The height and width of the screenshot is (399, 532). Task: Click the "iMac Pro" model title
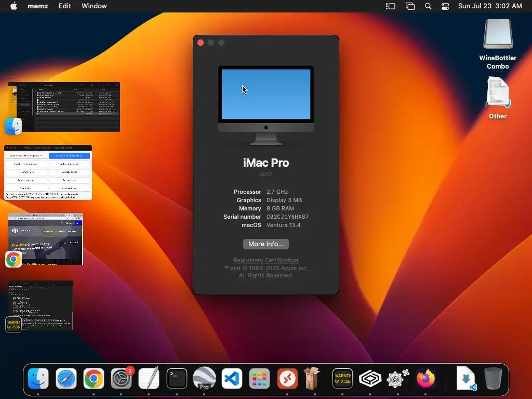coord(265,163)
